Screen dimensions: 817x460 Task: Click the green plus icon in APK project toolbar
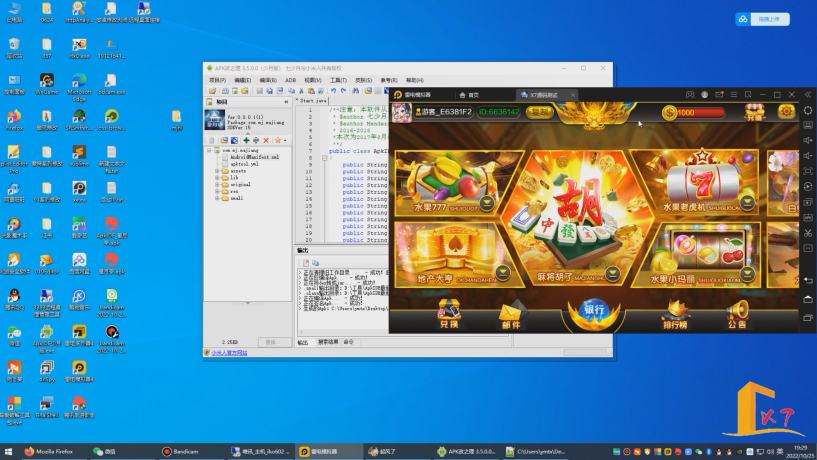246,141
